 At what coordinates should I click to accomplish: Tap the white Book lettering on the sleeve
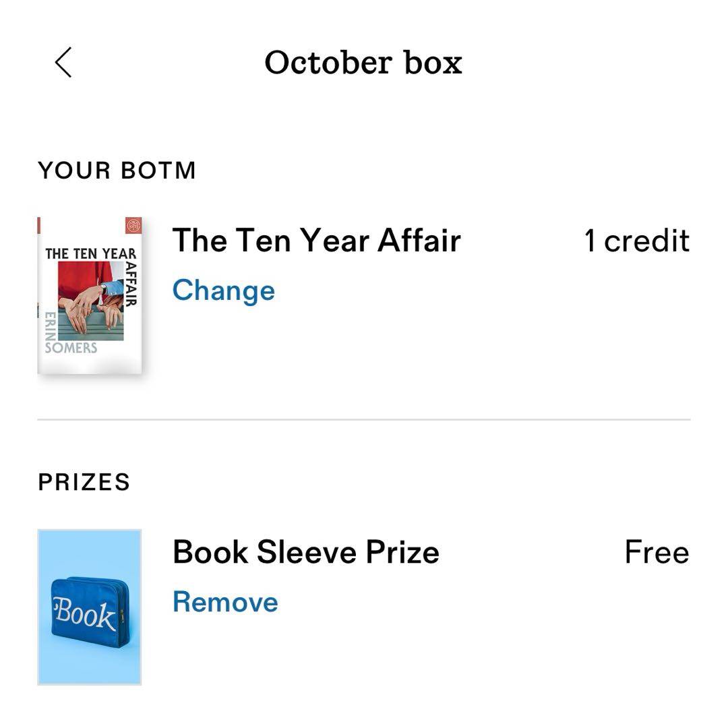point(85,613)
